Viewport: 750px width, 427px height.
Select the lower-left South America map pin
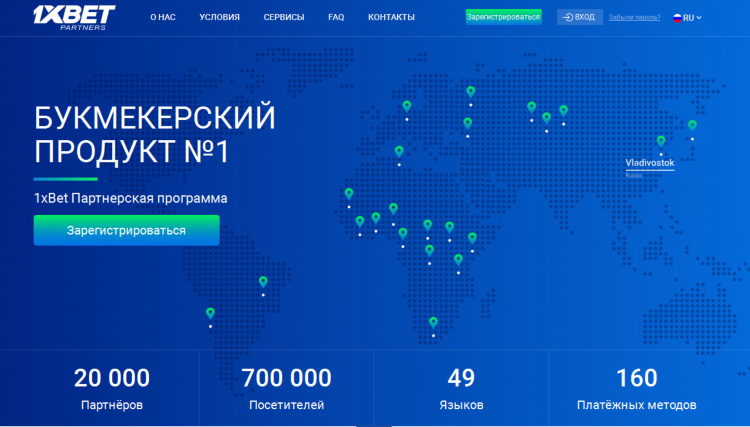pos(210,314)
